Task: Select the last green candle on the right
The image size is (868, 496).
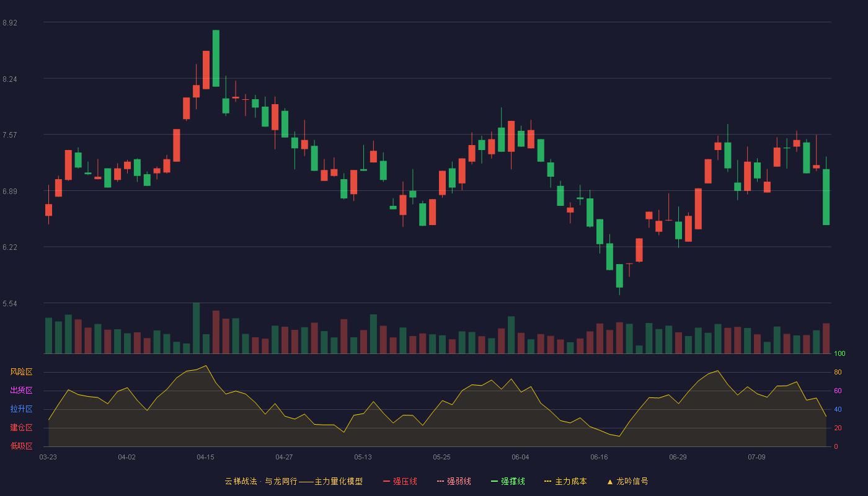Action: (x=826, y=197)
